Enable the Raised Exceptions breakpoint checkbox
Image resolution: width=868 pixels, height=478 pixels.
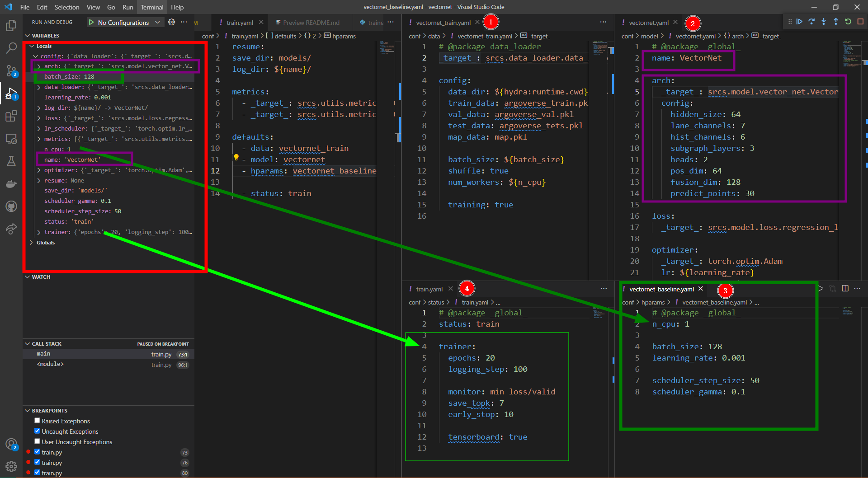pyautogui.click(x=38, y=421)
